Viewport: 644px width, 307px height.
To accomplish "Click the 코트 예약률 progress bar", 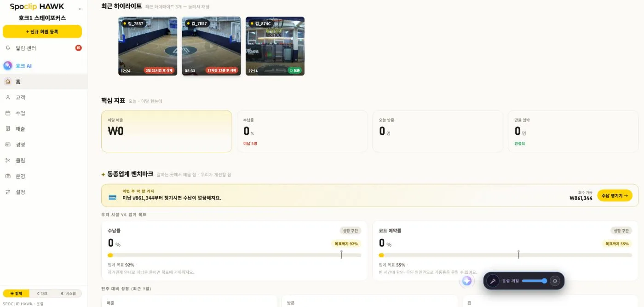I will click(506, 255).
